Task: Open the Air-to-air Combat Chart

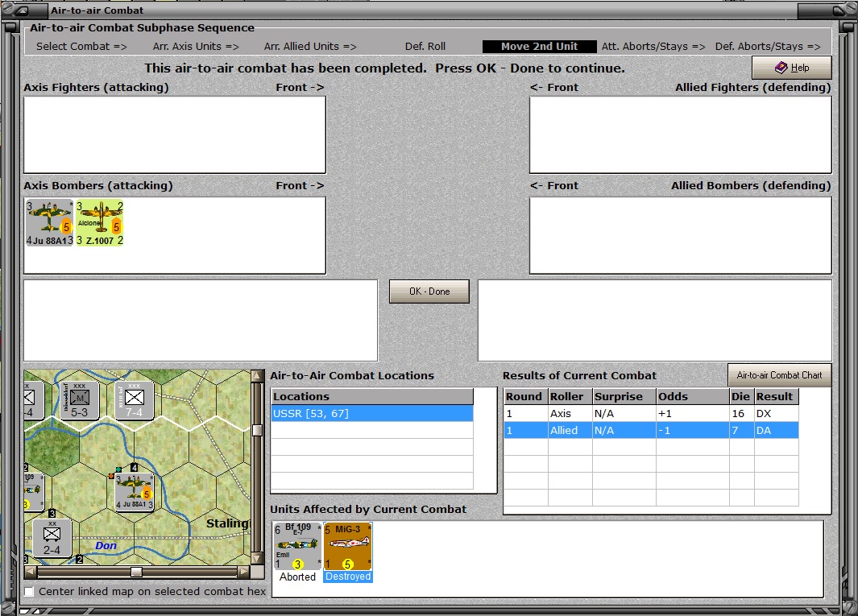Action: pyautogui.click(x=779, y=375)
